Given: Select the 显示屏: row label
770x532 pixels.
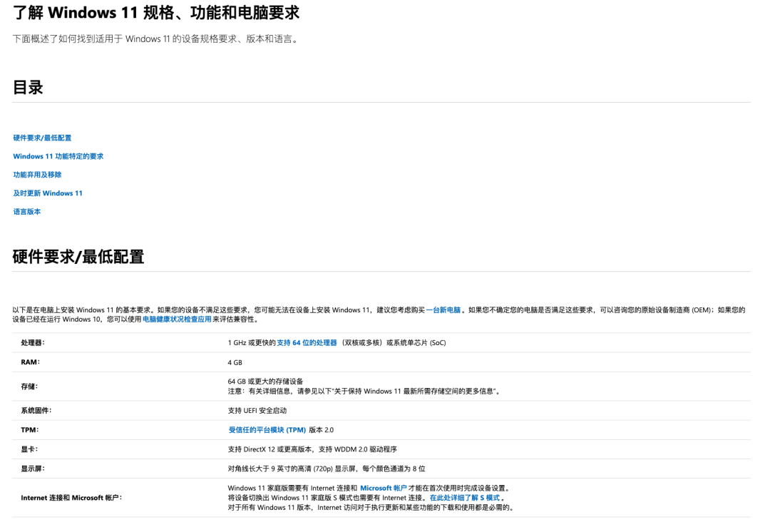Looking at the screenshot, I should click(x=32, y=469).
